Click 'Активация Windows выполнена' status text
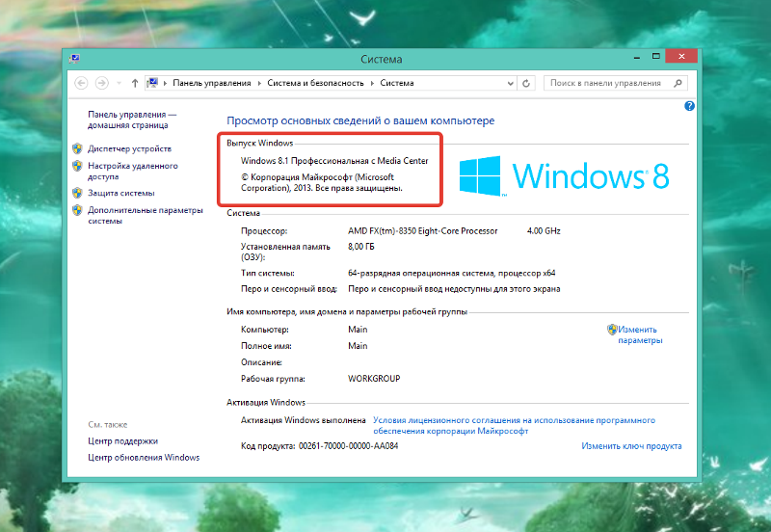 pyautogui.click(x=303, y=420)
